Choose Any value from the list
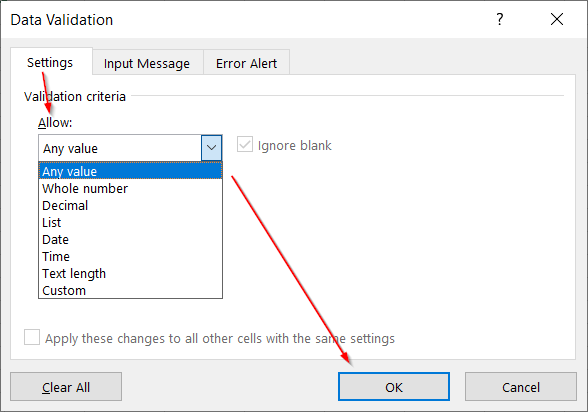Screen dimensions: 588x412 pos(130,171)
